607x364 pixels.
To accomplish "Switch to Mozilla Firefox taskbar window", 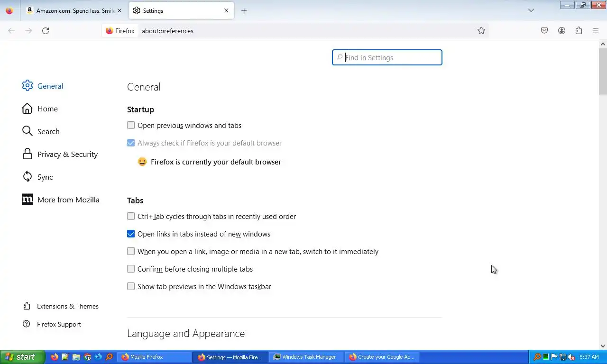I will (154, 357).
